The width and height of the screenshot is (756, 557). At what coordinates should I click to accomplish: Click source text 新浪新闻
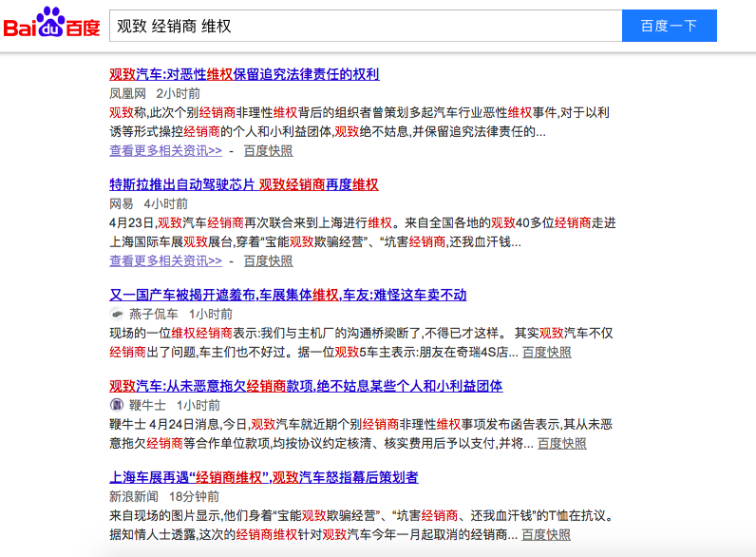coord(134,496)
